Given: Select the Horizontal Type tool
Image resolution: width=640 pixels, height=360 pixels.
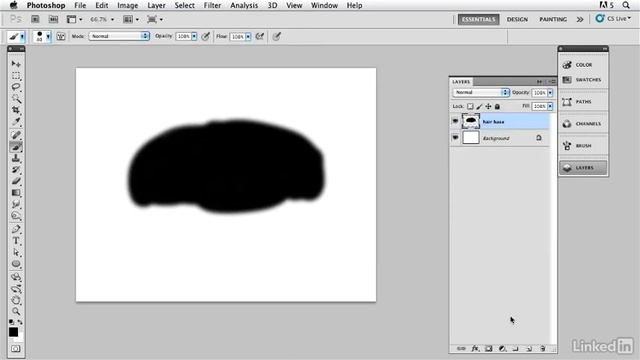Looking at the screenshot, I should click(16, 241).
